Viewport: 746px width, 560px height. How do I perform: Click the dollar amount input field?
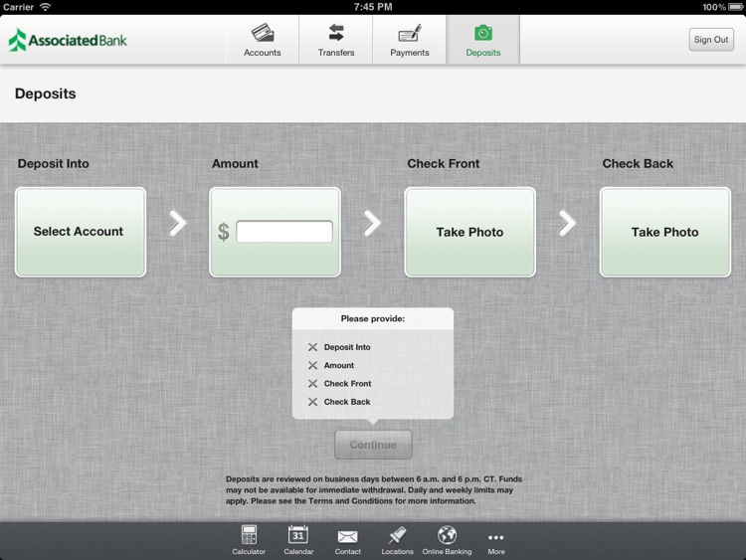284,232
